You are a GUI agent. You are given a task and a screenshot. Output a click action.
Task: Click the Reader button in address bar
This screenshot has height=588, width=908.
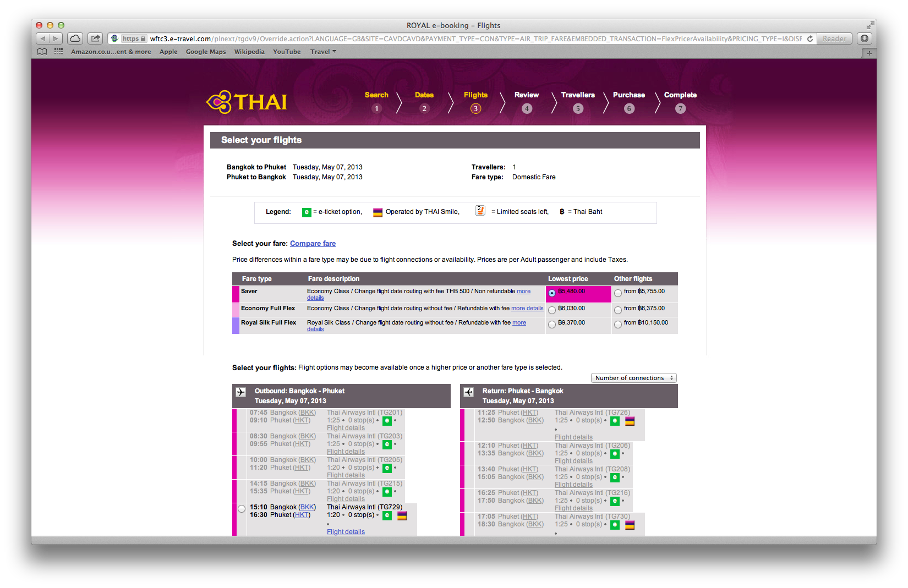pyautogui.click(x=834, y=39)
